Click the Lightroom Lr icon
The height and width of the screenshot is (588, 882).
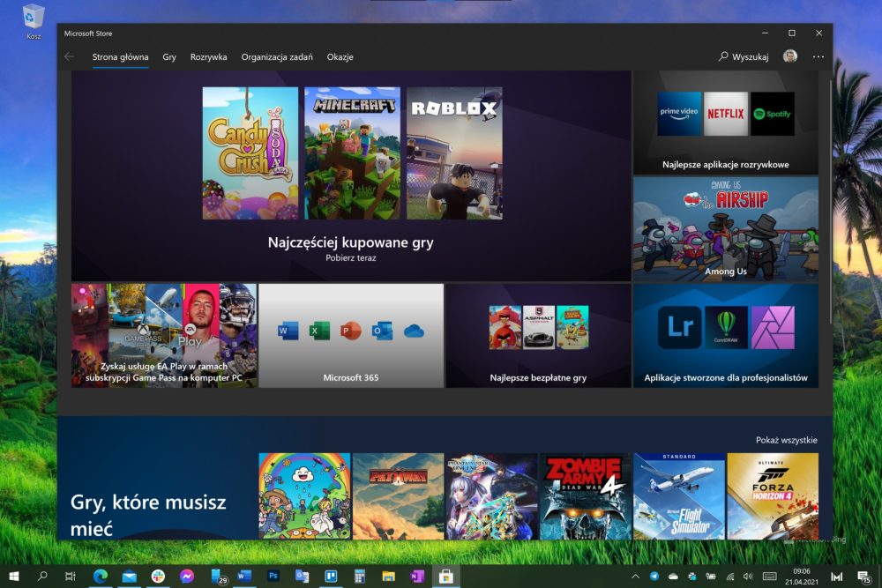tap(679, 328)
